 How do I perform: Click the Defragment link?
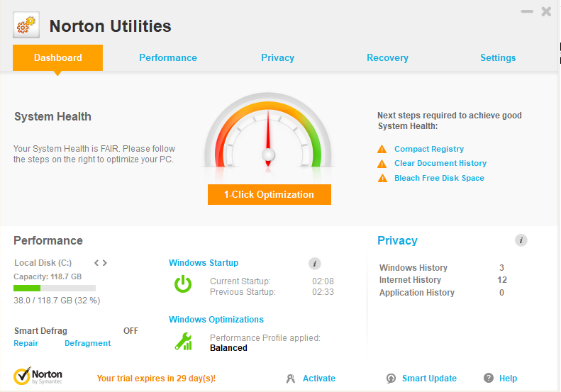coord(88,343)
